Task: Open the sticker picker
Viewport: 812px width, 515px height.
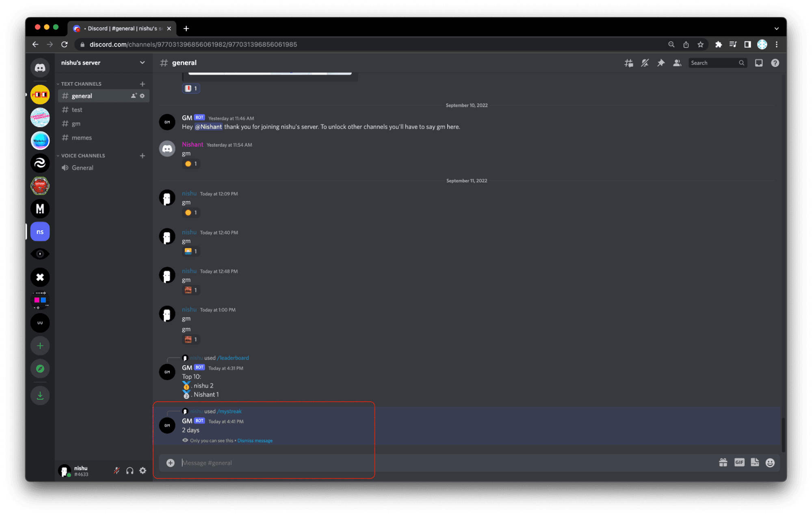Action: [x=755, y=462]
